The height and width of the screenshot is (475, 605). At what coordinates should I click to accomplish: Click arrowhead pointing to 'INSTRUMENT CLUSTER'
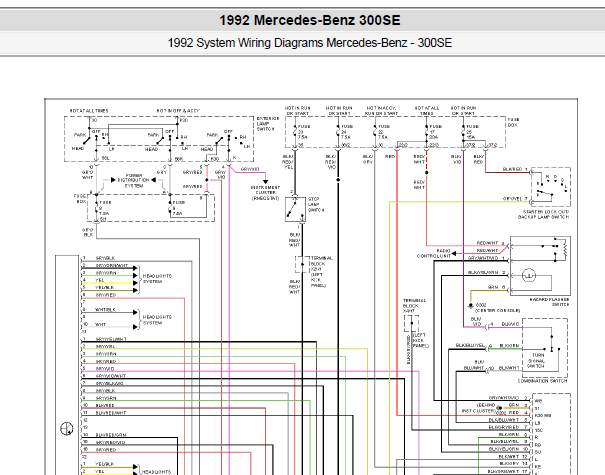pyautogui.click(x=265, y=181)
